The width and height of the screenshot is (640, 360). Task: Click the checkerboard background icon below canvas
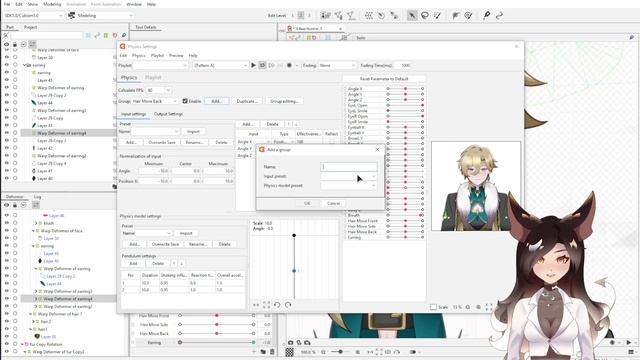[289, 352]
